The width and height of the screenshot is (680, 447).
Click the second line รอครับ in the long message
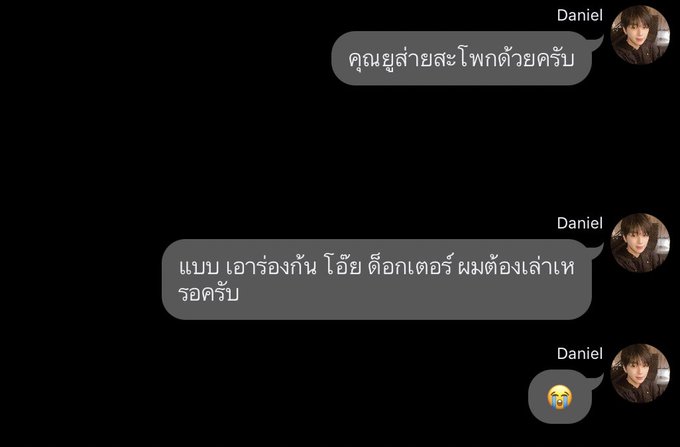[208, 294]
